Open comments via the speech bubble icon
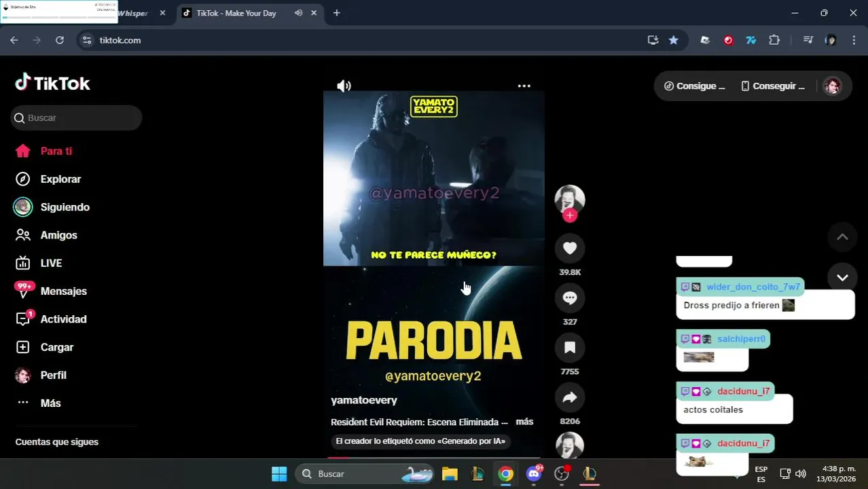This screenshot has width=868, height=489. [570, 298]
